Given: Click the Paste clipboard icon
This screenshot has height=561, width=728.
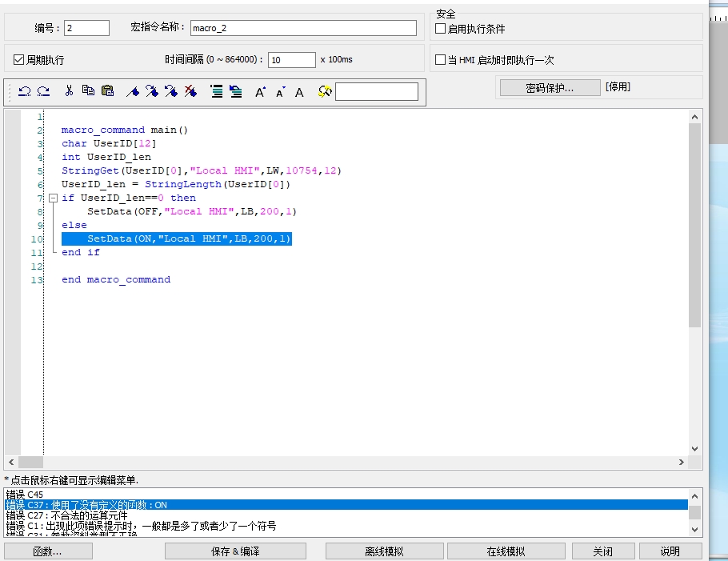Looking at the screenshot, I should click(x=107, y=92).
